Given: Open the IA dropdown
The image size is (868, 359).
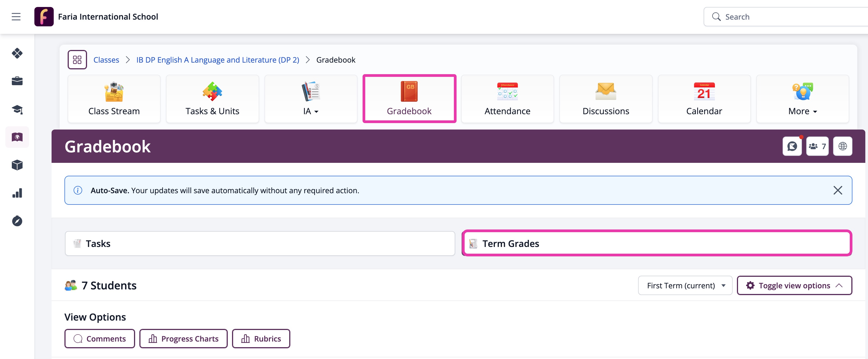Looking at the screenshot, I should (310, 111).
